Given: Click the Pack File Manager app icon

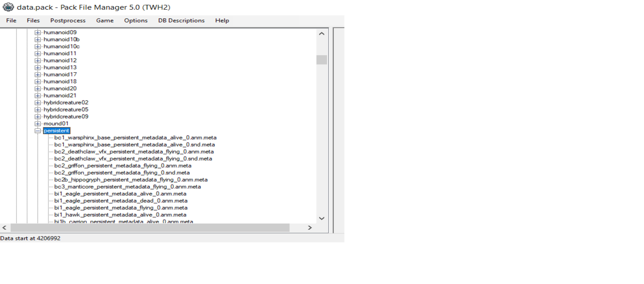Looking at the screenshot, I should click(x=8, y=7).
